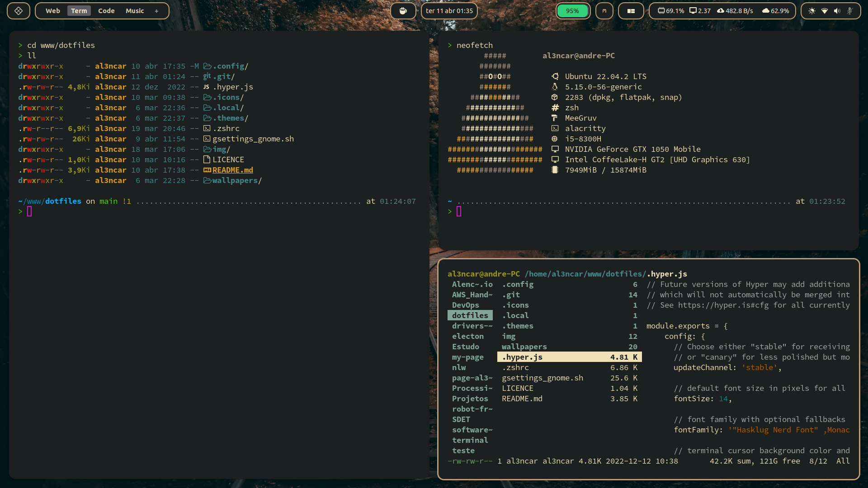The height and width of the screenshot is (488, 868).
Task: Click the green 95% battery indicator
Action: coord(572,11)
